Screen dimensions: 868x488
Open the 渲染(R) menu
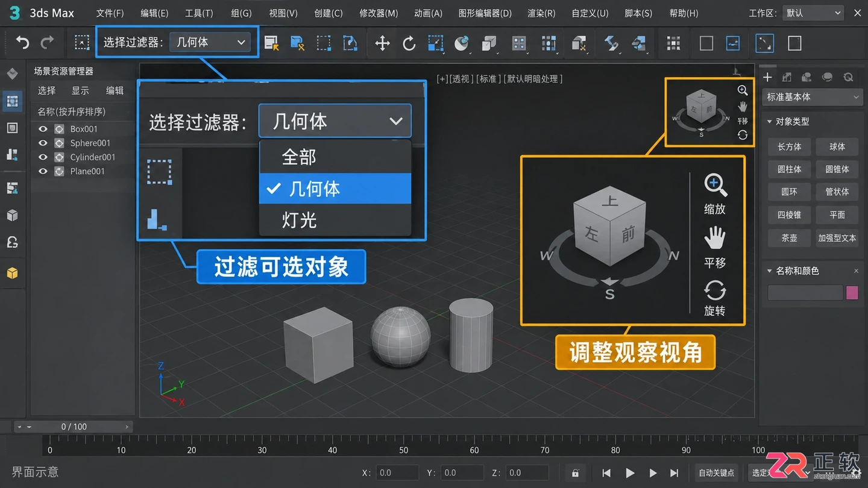click(541, 13)
